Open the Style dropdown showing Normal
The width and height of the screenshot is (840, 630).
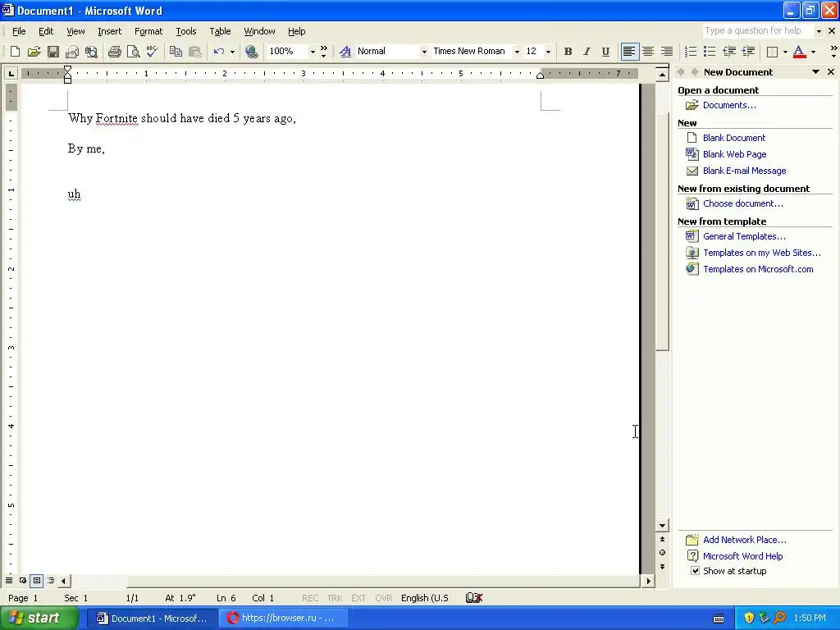pos(424,52)
